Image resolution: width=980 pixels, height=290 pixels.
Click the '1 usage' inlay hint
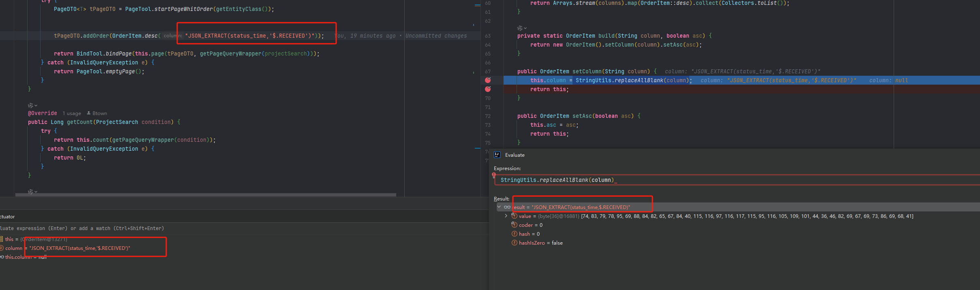click(72, 113)
